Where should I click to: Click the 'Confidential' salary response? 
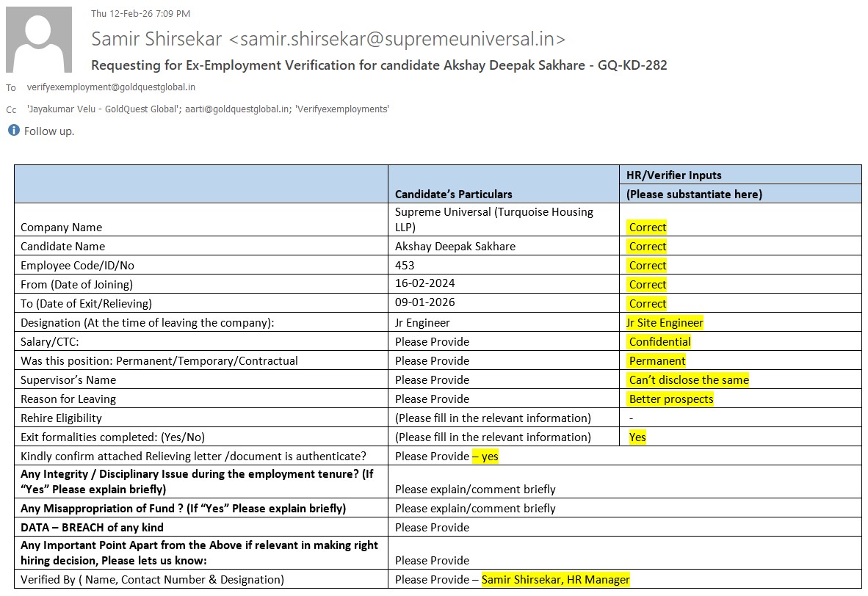coord(659,342)
